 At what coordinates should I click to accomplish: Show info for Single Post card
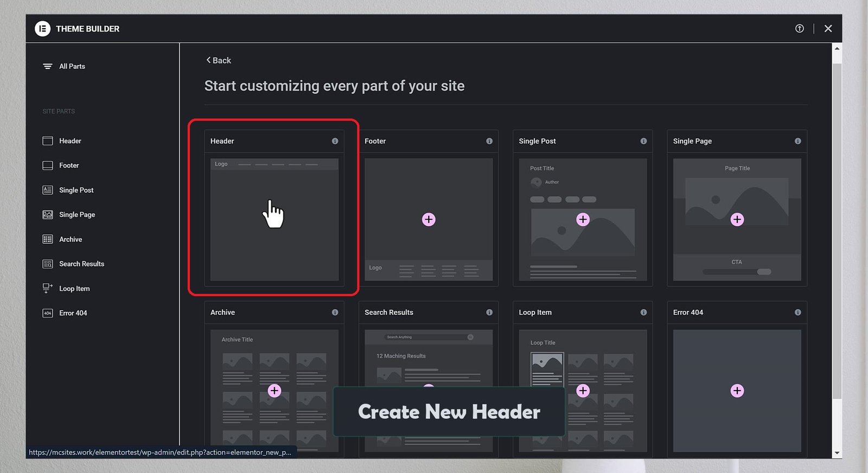643,141
